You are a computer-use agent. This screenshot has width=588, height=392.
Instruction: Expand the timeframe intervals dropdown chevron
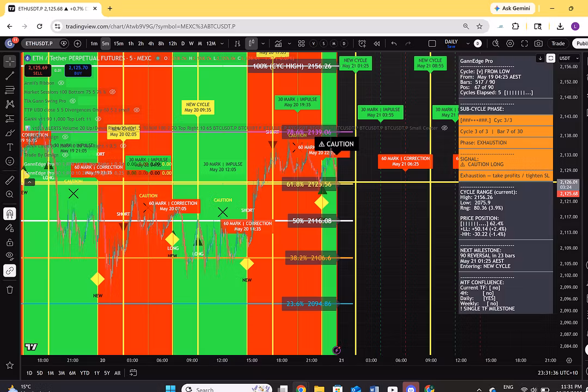point(222,44)
